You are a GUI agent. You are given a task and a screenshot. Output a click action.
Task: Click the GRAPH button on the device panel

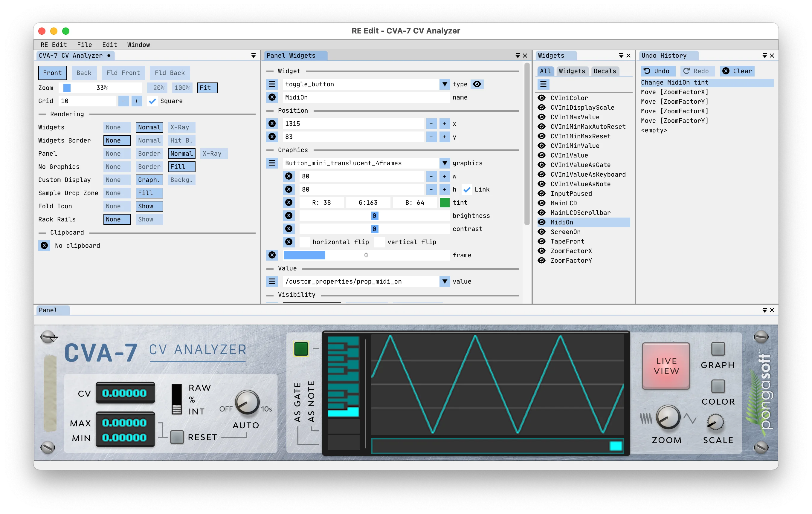click(x=718, y=349)
